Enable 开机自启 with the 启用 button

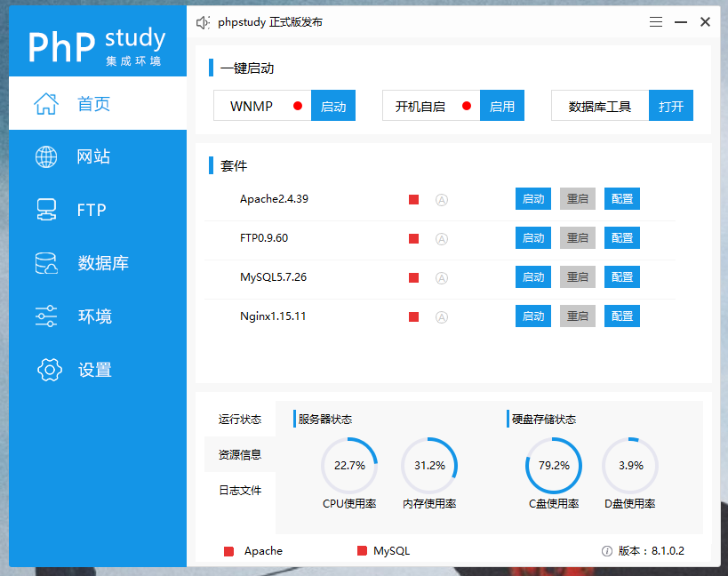[x=502, y=105]
